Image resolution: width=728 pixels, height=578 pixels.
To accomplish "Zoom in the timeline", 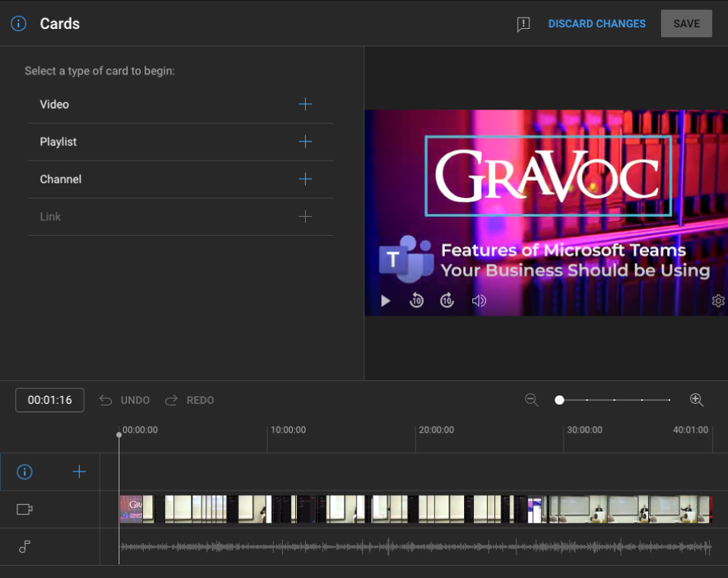I will point(696,400).
